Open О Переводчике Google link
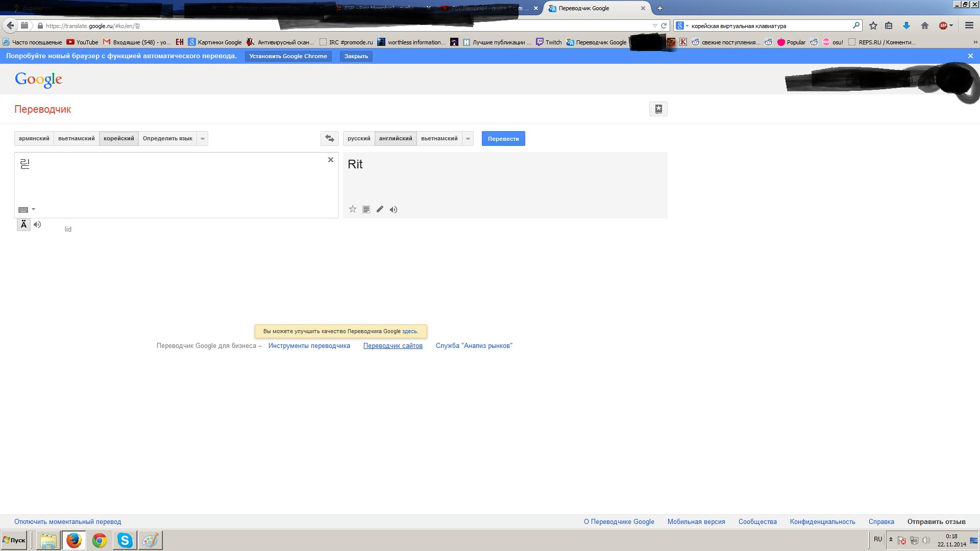Viewport: 980px width, 551px height. 619,521
